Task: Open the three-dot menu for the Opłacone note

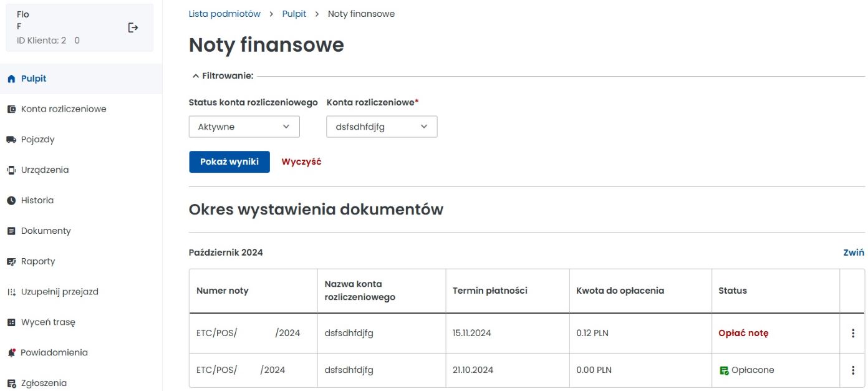Action: click(853, 370)
